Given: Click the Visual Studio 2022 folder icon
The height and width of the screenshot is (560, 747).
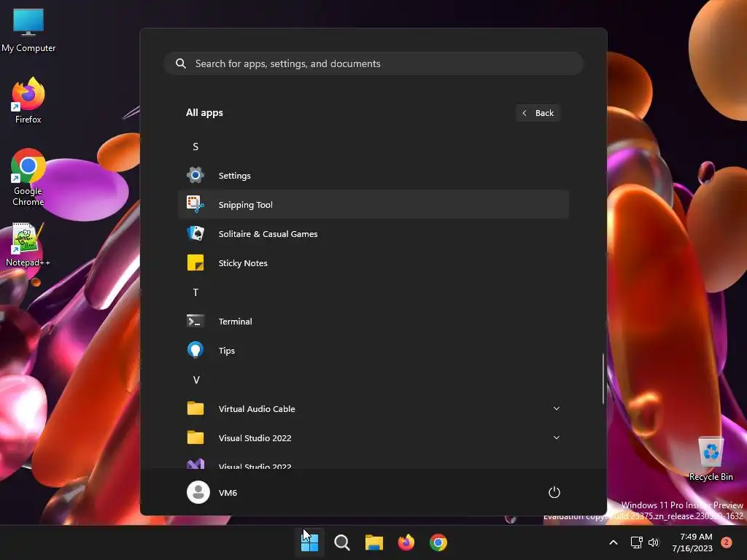Looking at the screenshot, I should pos(196,437).
